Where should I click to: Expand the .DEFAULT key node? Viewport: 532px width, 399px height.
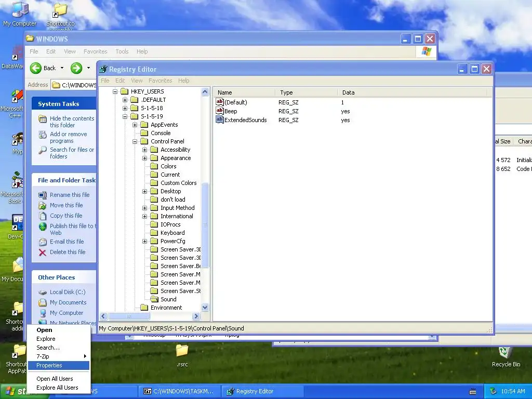point(125,100)
